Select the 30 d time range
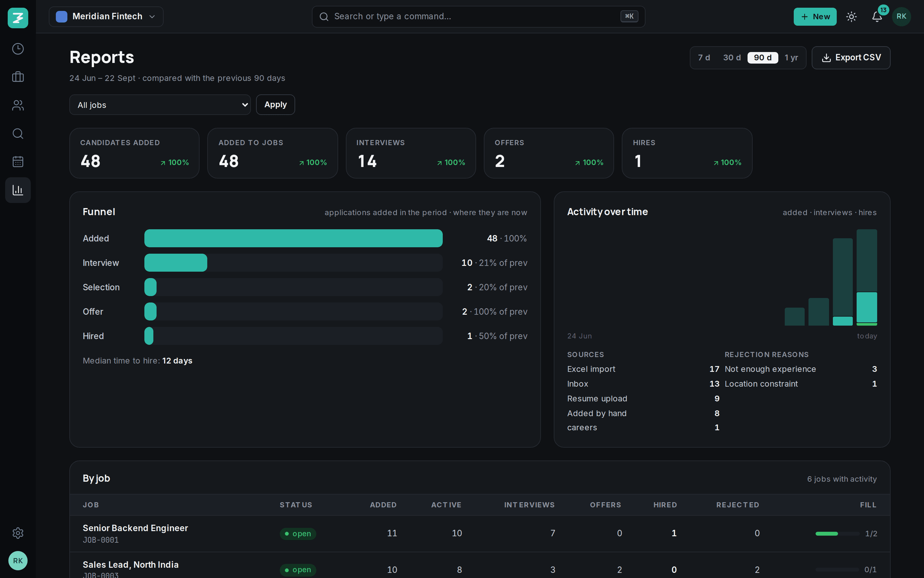The height and width of the screenshot is (578, 924). coord(732,58)
